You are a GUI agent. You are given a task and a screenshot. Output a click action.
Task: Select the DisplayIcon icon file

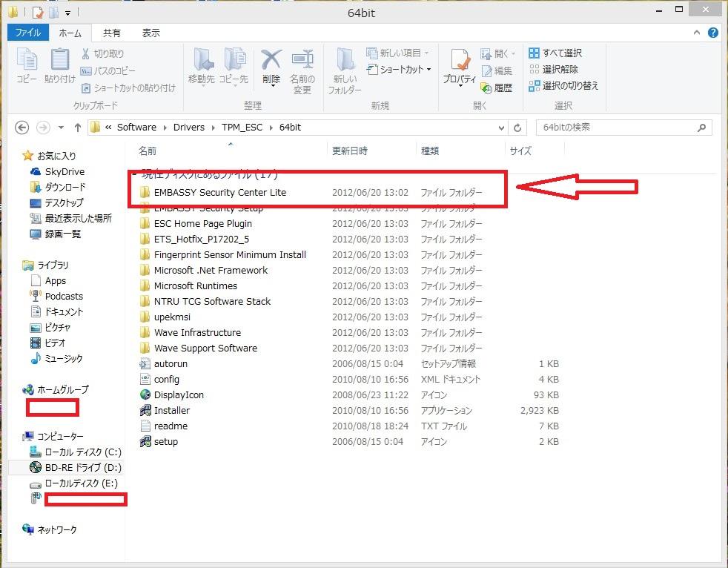tap(171, 394)
